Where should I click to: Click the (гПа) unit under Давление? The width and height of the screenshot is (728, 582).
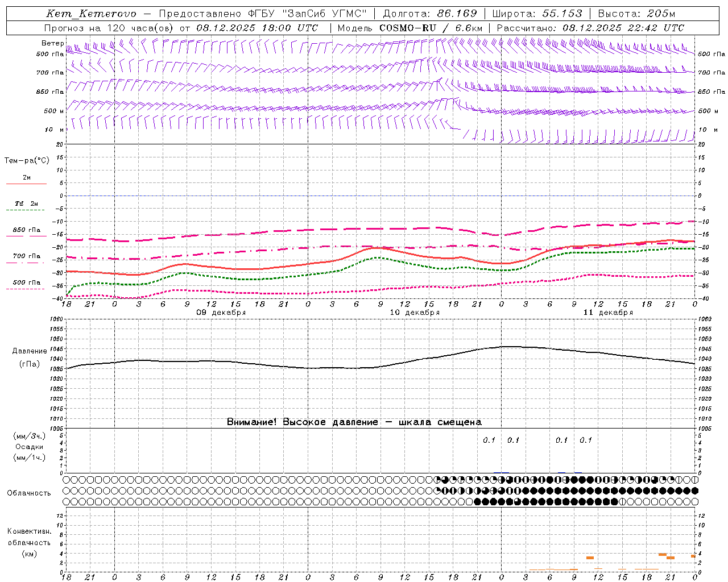coord(30,364)
